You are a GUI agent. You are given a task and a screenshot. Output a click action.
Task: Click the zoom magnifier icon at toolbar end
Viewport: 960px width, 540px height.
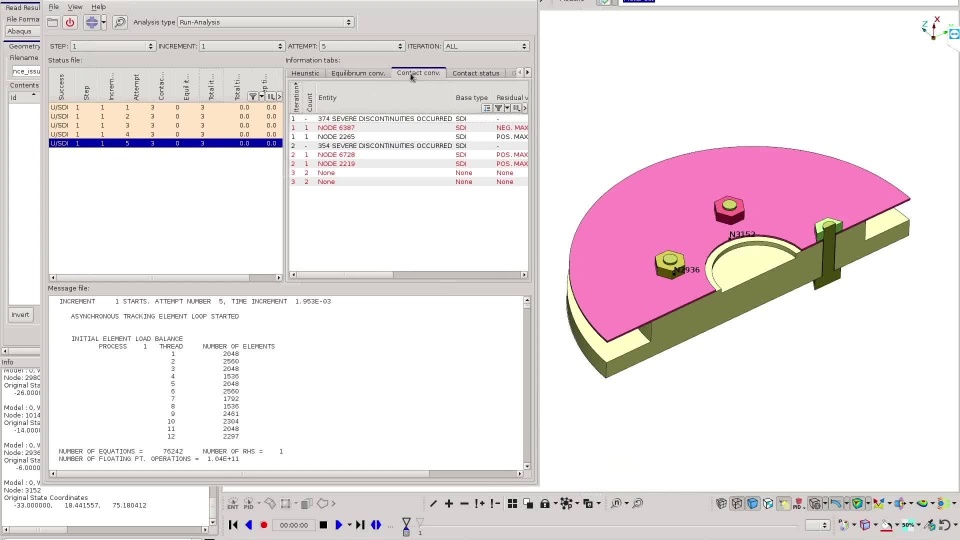[x=637, y=503]
